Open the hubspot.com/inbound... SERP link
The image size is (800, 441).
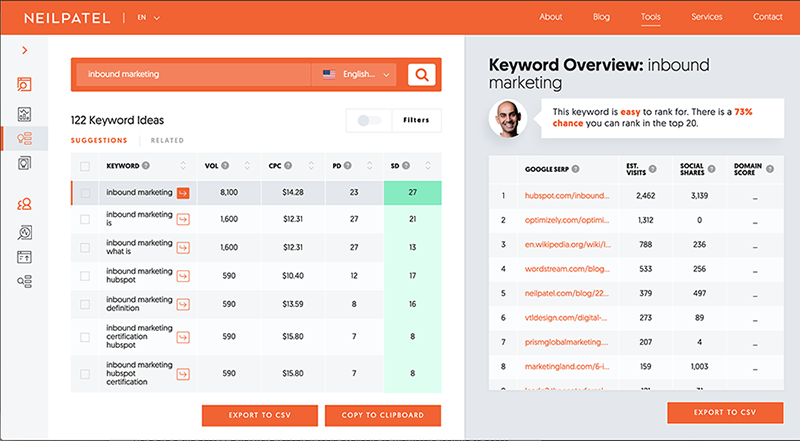567,195
